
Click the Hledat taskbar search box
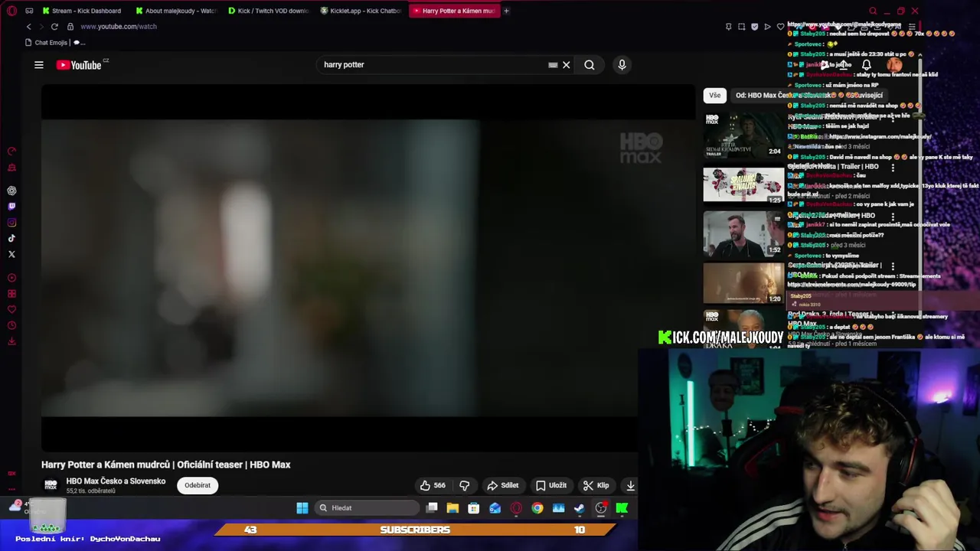[x=367, y=508]
